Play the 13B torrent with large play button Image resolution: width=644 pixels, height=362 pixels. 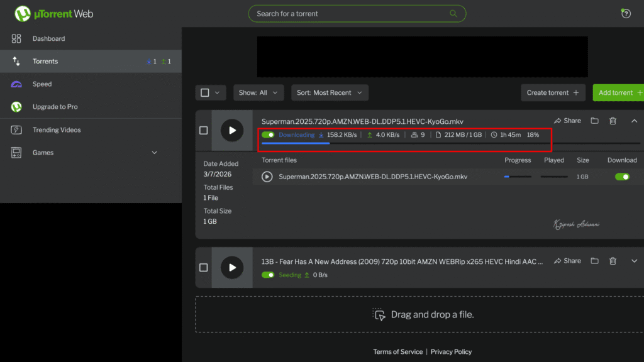coord(232,268)
